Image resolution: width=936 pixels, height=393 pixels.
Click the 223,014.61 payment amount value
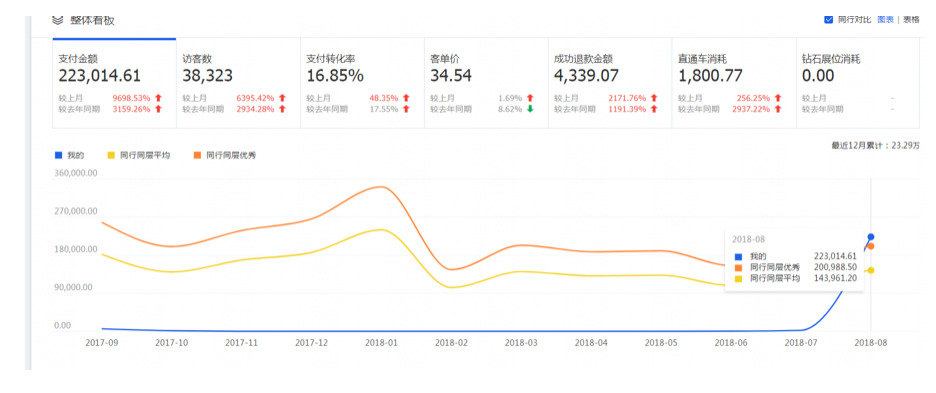click(99, 76)
